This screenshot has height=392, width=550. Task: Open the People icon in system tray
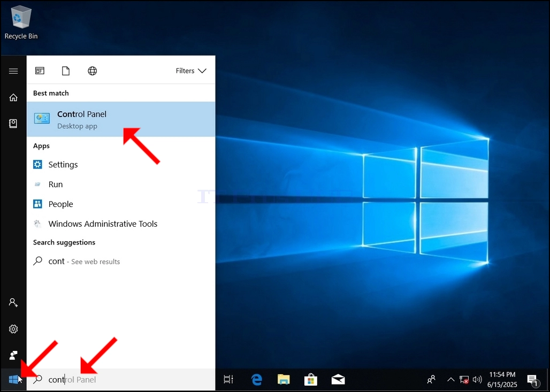click(431, 379)
